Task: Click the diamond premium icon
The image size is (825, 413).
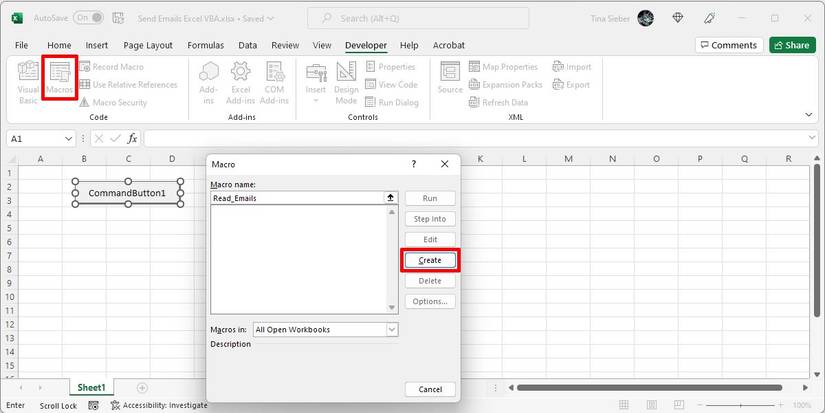Action: coord(678,18)
